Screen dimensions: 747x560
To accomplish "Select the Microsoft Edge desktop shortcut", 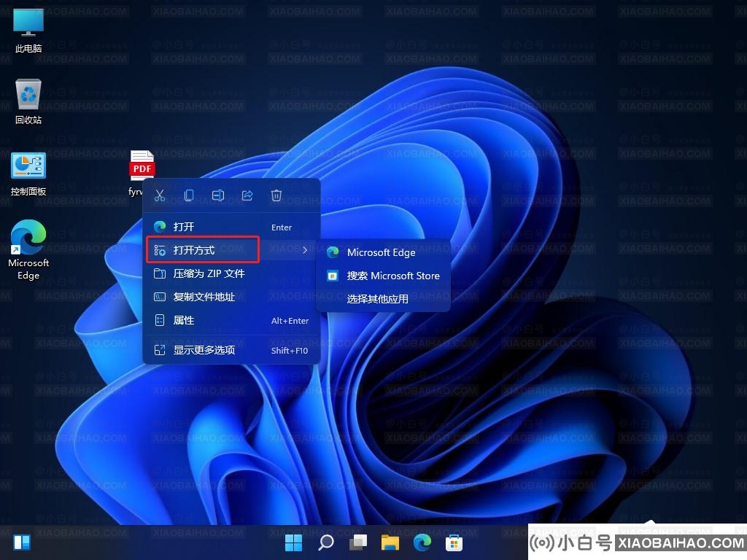I will [28, 249].
